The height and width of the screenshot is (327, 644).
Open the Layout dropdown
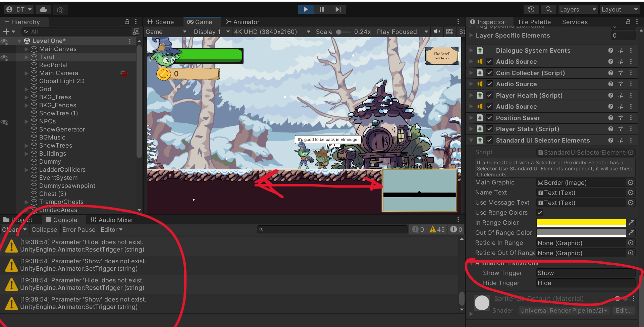pos(620,9)
